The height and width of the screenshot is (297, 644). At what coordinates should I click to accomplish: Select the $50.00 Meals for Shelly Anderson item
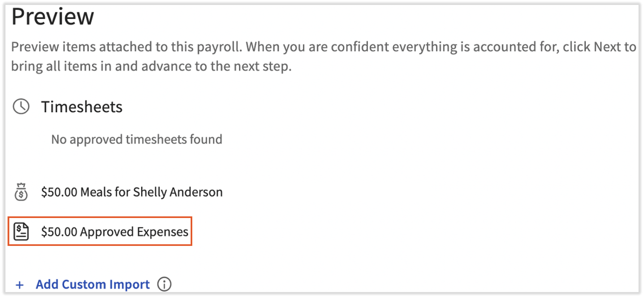(132, 192)
